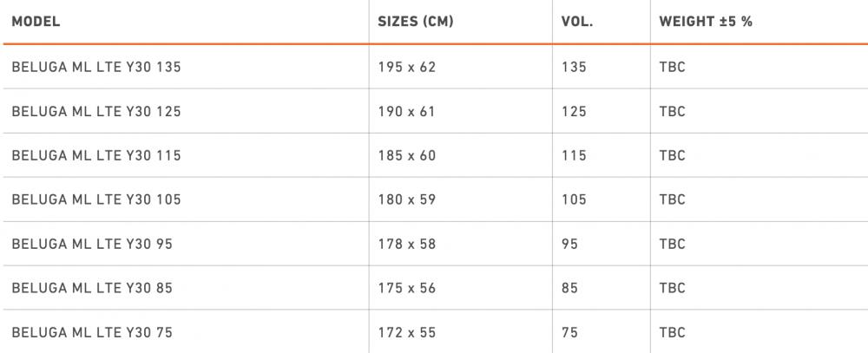Click the 180 x 59 size value
This screenshot has height=353, width=868.
coord(407,199)
